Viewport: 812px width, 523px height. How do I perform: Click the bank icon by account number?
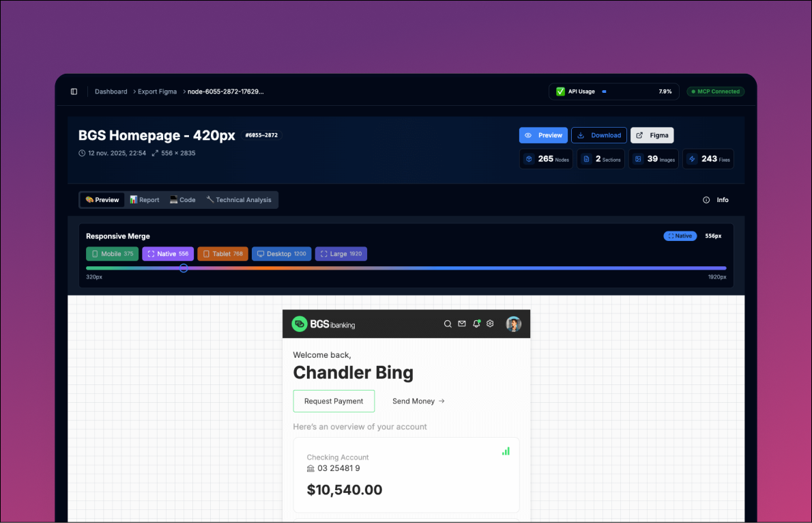tap(310, 468)
